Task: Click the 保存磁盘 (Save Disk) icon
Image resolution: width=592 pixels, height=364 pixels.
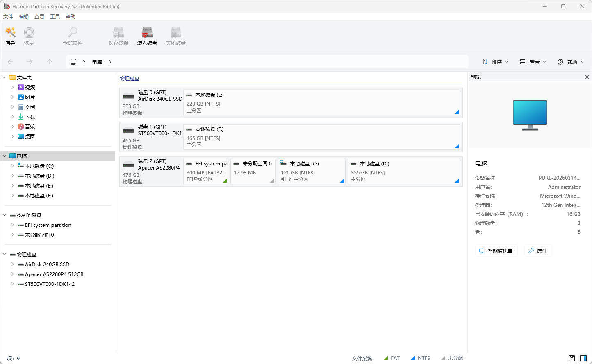Action: 118,36
